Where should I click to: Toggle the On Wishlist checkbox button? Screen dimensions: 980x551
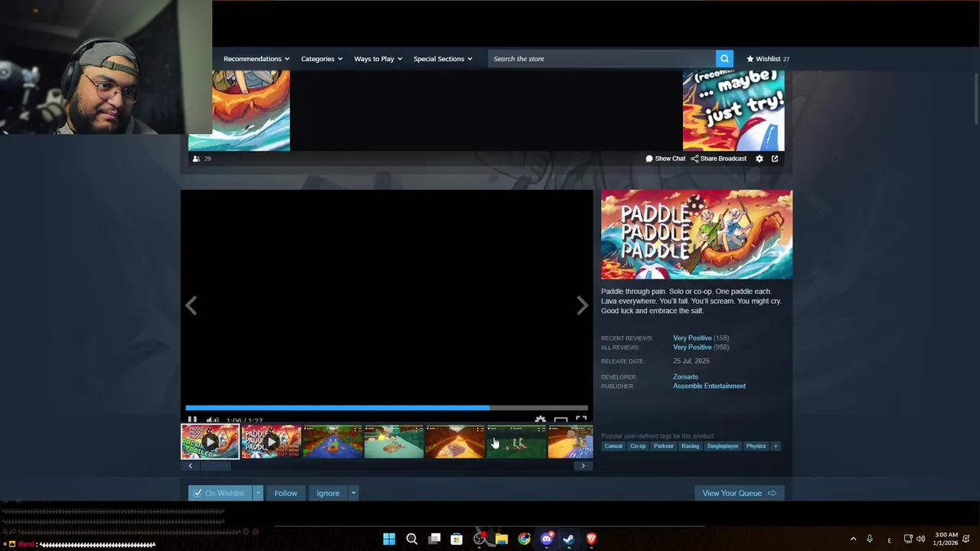(220, 493)
